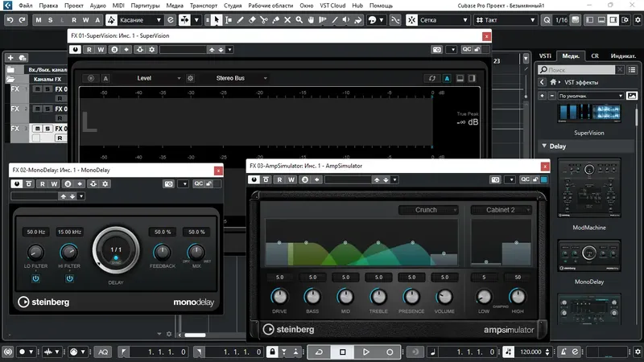Toggle MonoDelay Lo Filter power button
The height and width of the screenshot is (362, 644).
35,278
